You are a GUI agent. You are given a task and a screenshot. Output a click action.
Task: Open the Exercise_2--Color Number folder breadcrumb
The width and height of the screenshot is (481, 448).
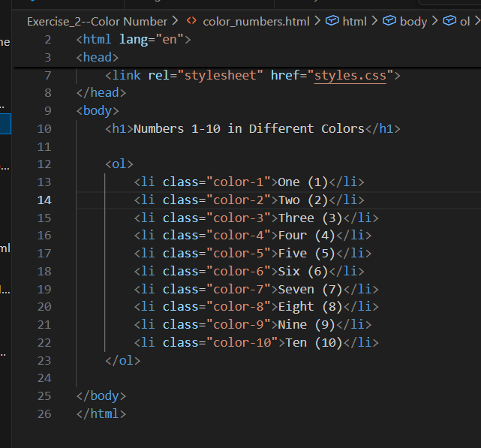(97, 21)
